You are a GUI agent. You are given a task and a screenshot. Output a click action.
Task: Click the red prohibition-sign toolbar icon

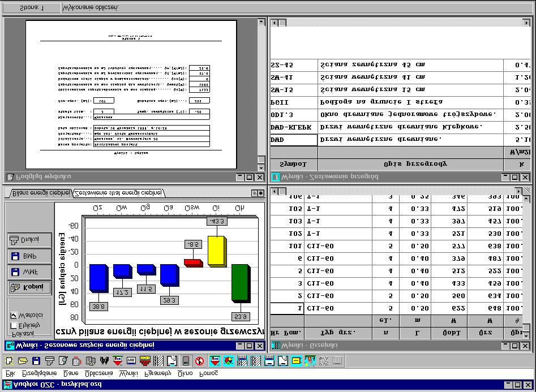pos(199,360)
